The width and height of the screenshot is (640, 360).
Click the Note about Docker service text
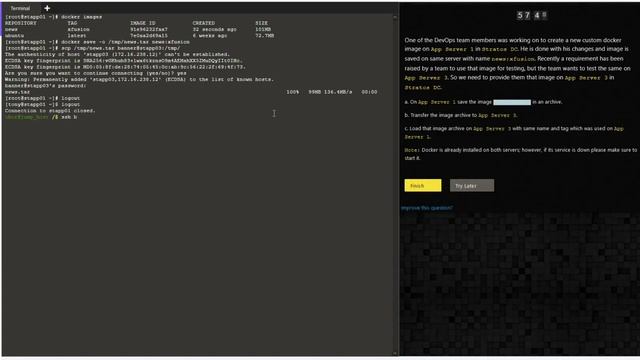coord(520,154)
